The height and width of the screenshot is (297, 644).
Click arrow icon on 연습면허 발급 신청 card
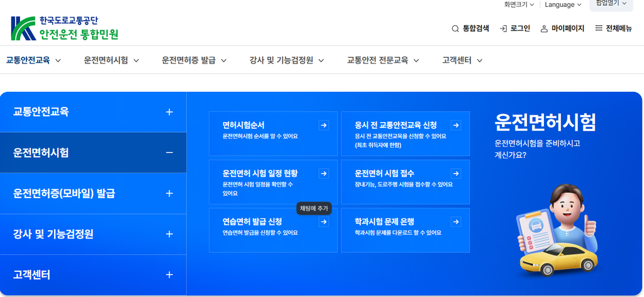[x=324, y=222]
